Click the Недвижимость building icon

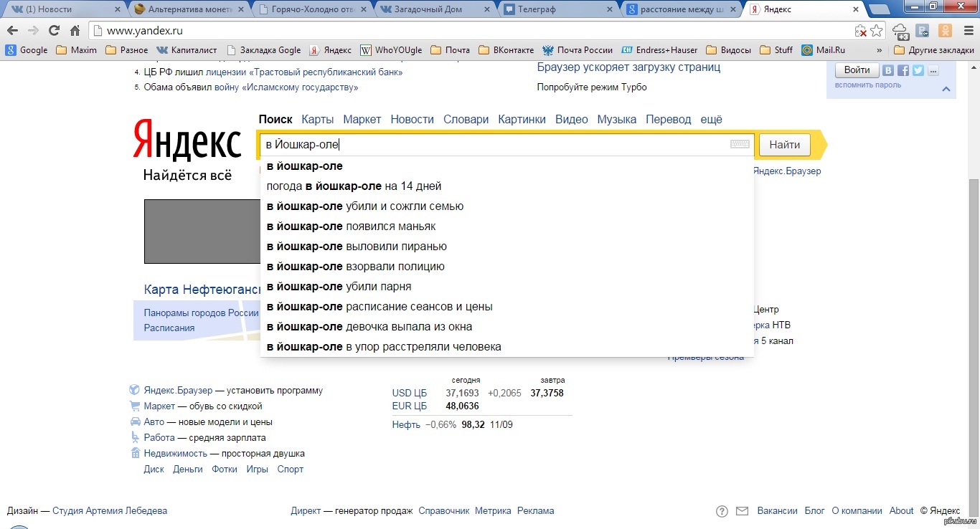134,453
